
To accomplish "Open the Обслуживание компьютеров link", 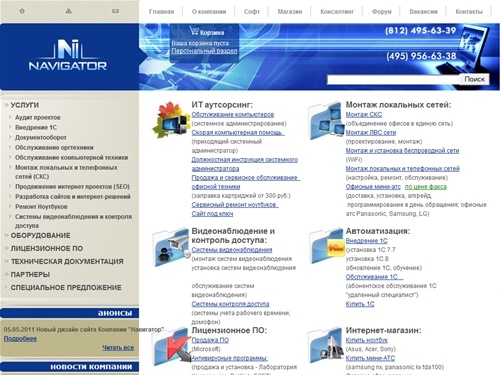I will (x=233, y=114).
